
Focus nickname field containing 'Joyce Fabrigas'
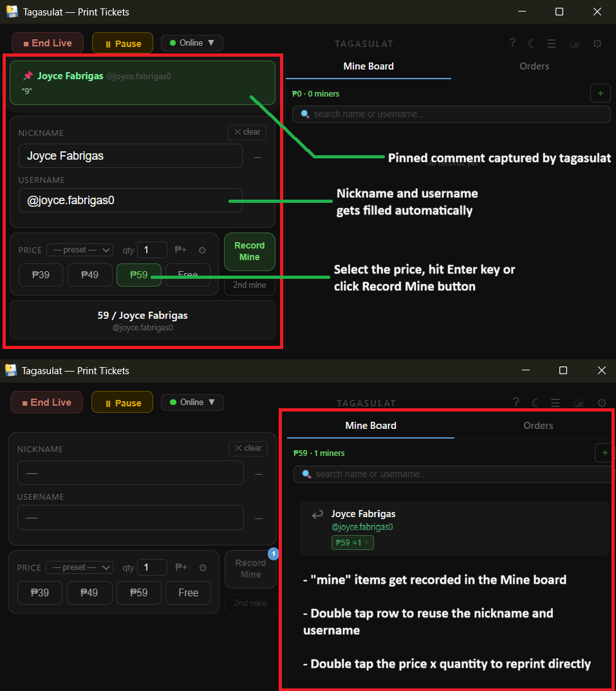pyautogui.click(x=131, y=156)
